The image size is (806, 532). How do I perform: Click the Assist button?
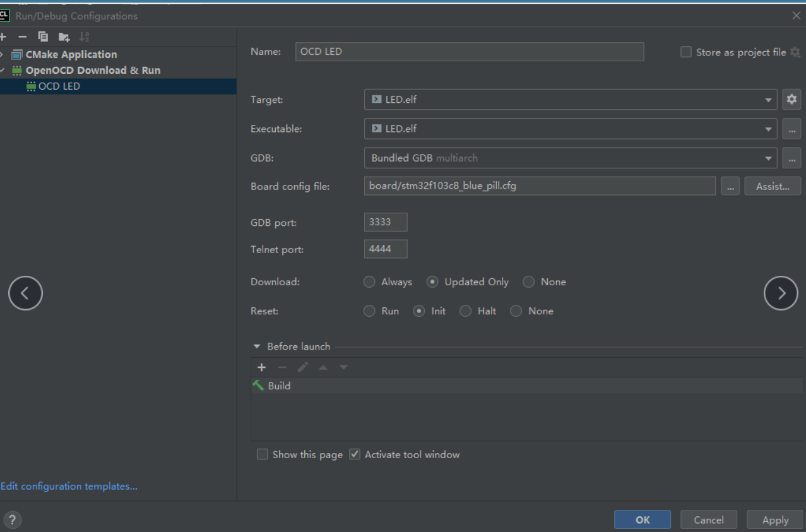click(773, 186)
